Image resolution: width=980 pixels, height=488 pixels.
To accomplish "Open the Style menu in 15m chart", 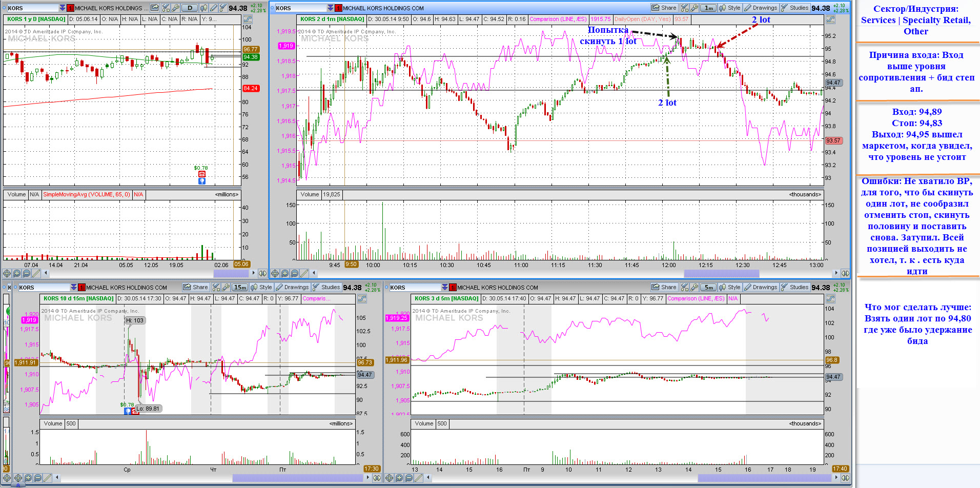I will point(261,287).
